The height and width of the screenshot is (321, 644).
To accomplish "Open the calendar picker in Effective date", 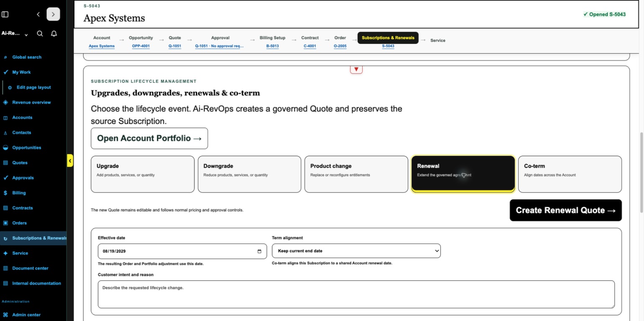I will click(x=259, y=251).
